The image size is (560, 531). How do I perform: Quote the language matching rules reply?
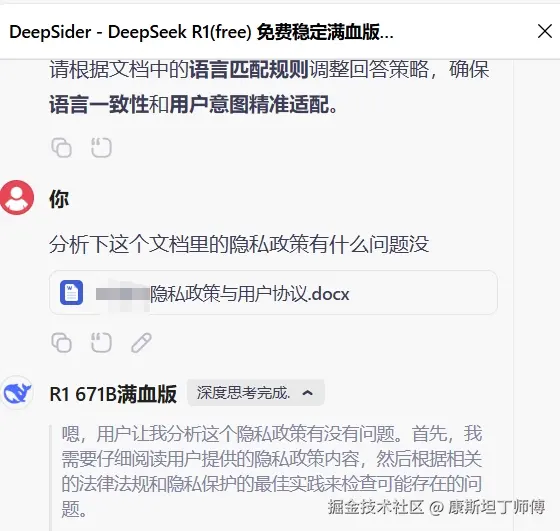point(101,147)
